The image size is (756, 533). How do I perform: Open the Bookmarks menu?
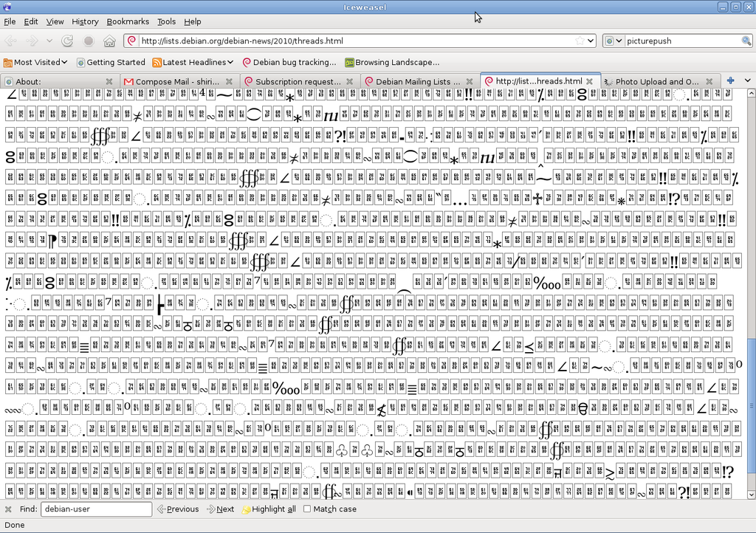pyautogui.click(x=128, y=21)
